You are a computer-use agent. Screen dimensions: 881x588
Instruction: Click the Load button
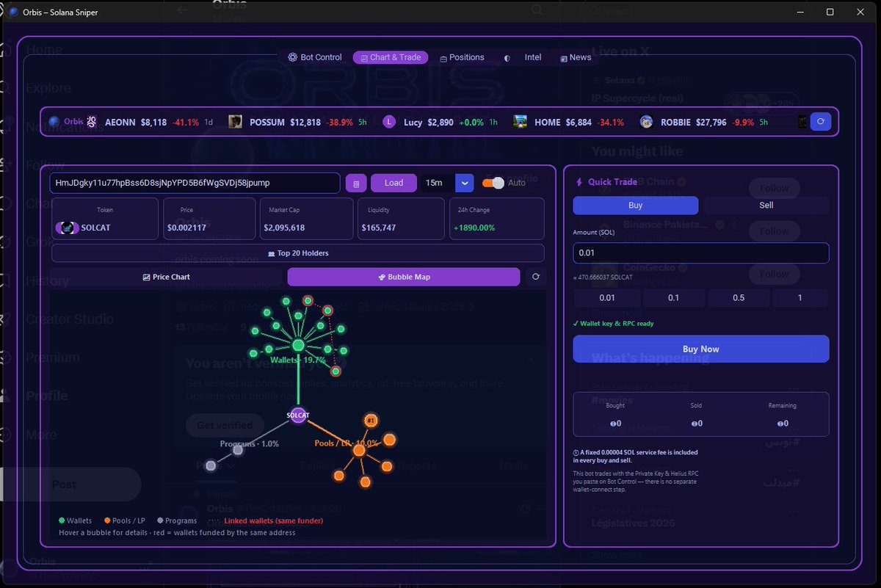(394, 183)
